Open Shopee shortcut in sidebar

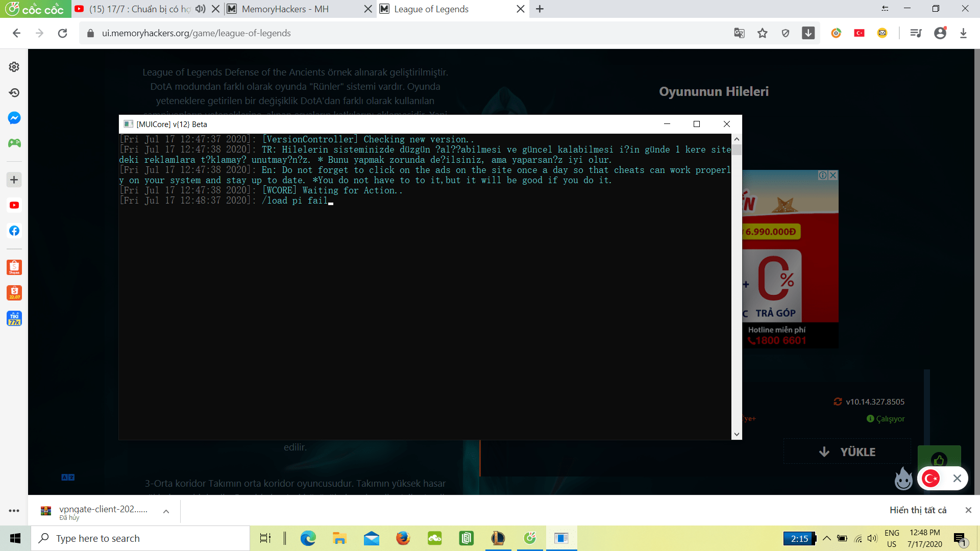click(x=14, y=267)
